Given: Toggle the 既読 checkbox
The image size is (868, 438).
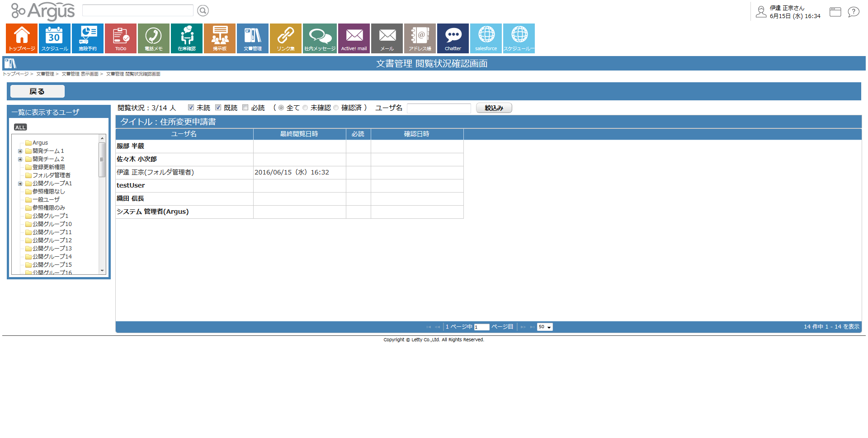Looking at the screenshot, I should coord(218,108).
